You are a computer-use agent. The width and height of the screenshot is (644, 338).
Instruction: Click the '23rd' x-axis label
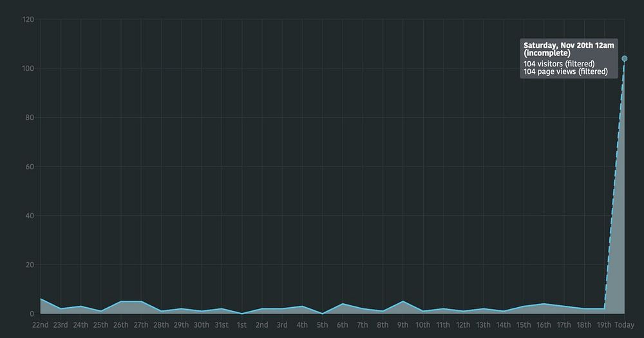[x=61, y=325]
